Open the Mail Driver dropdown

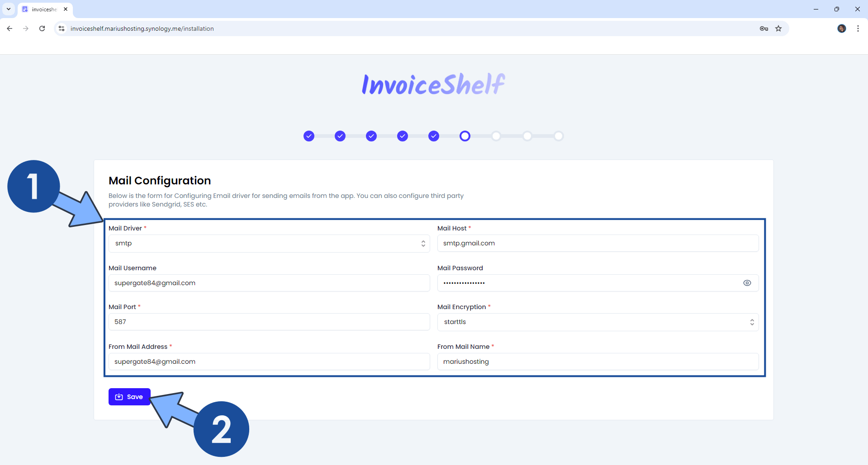click(269, 244)
